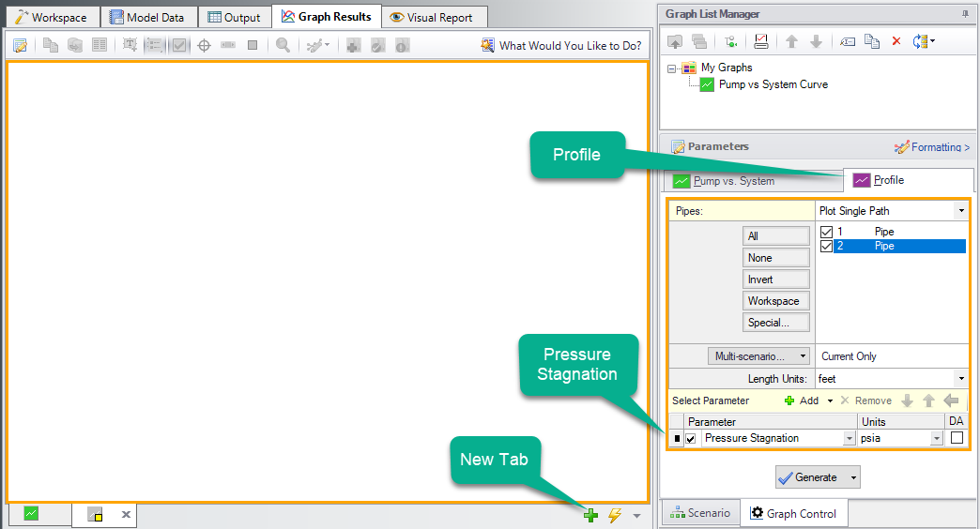Image resolution: width=980 pixels, height=529 pixels.
Task: Uncheck Pipe 1 checkbox in the pipes list
Action: [x=826, y=232]
